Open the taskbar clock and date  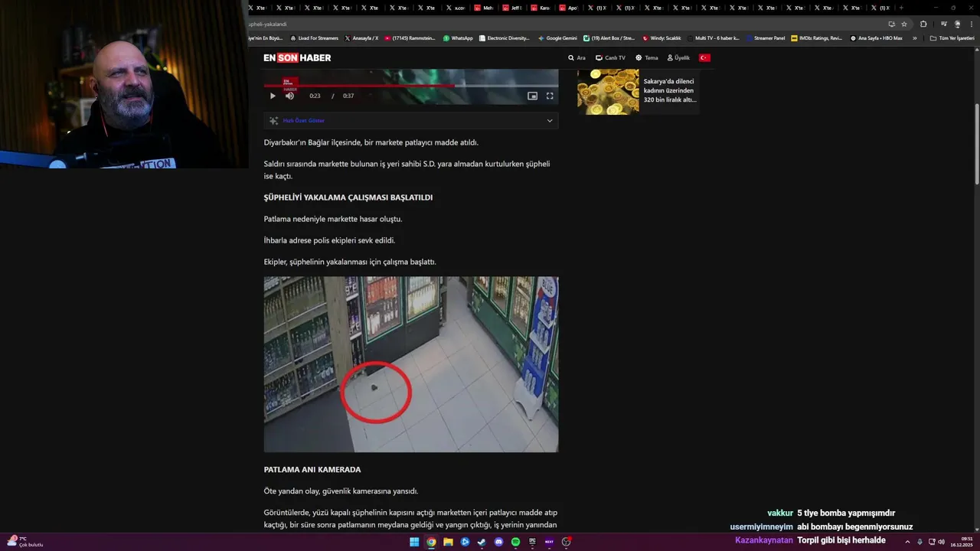(962, 542)
